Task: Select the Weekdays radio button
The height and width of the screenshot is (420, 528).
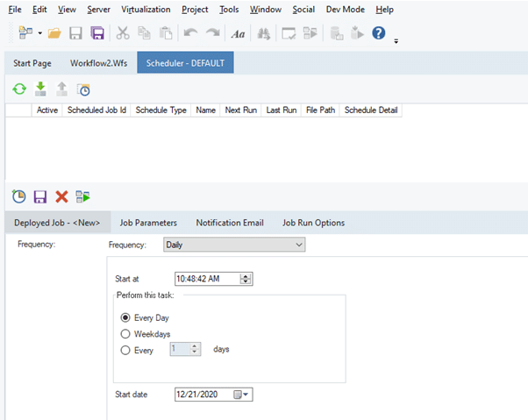Action: 125,334
